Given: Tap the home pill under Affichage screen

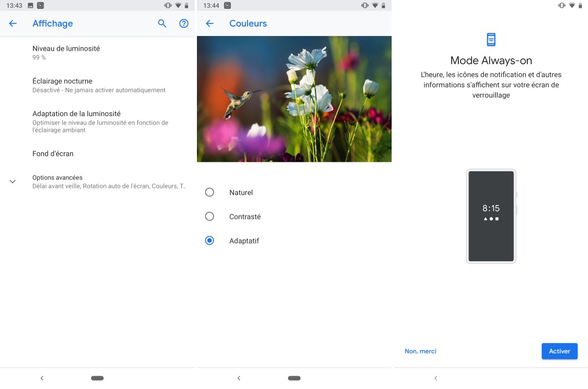Looking at the screenshot, I should [97, 378].
